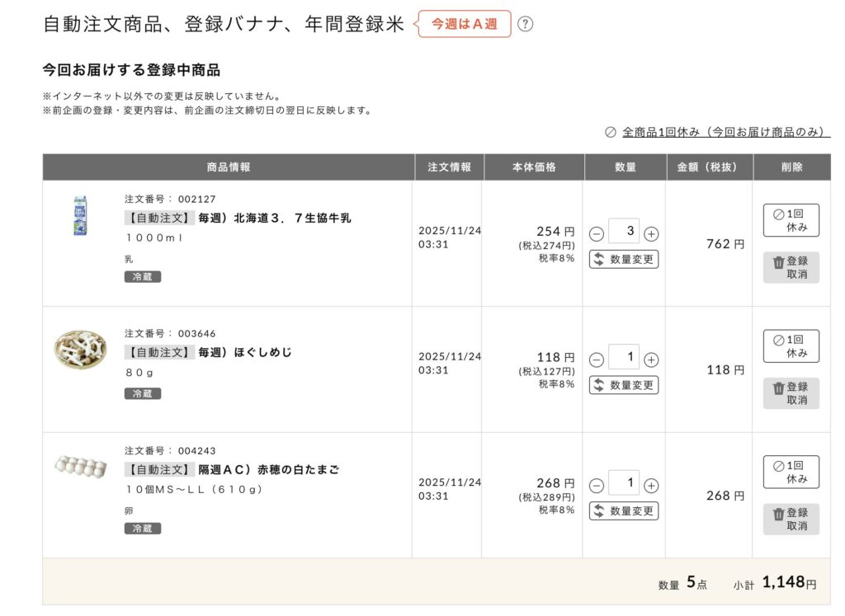Image resolution: width=845 pixels, height=616 pixels.
Task: Click 数量変更 for 赤穂の白たまご
Action: point(625,510)
